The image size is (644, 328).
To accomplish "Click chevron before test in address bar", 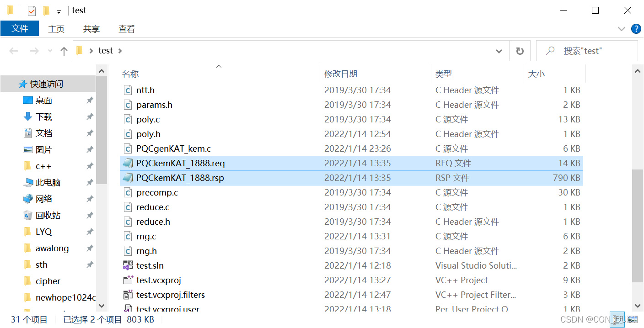I will point(91,51).
